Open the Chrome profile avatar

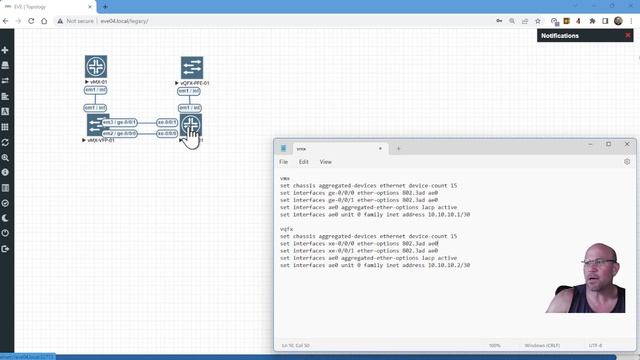[x=618, y=21]
